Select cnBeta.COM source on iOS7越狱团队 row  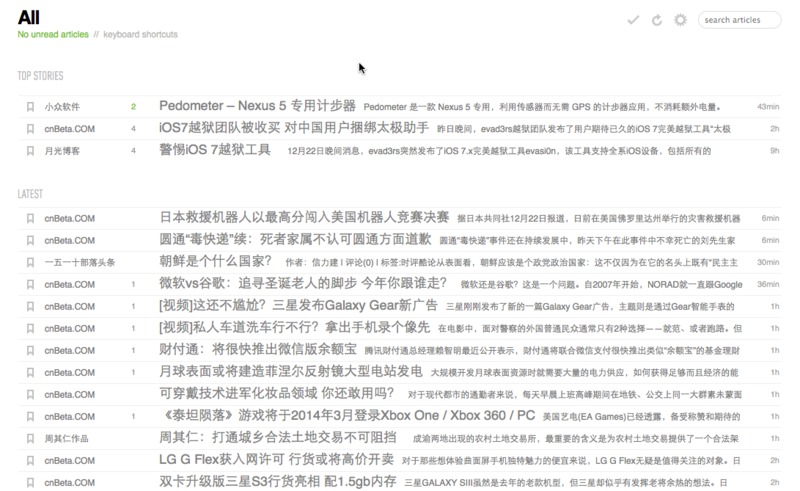pos(69,129)
